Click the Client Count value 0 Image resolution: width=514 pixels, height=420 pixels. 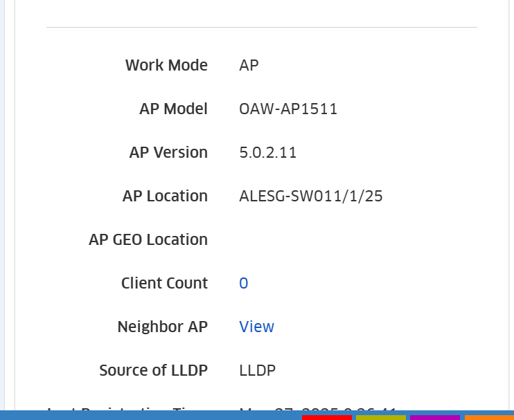[x=244, y=283]
